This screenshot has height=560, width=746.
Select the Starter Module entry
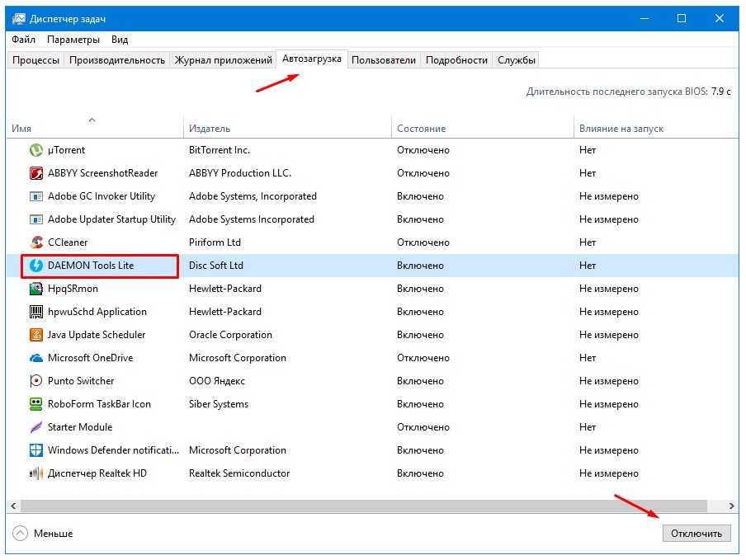80,427
